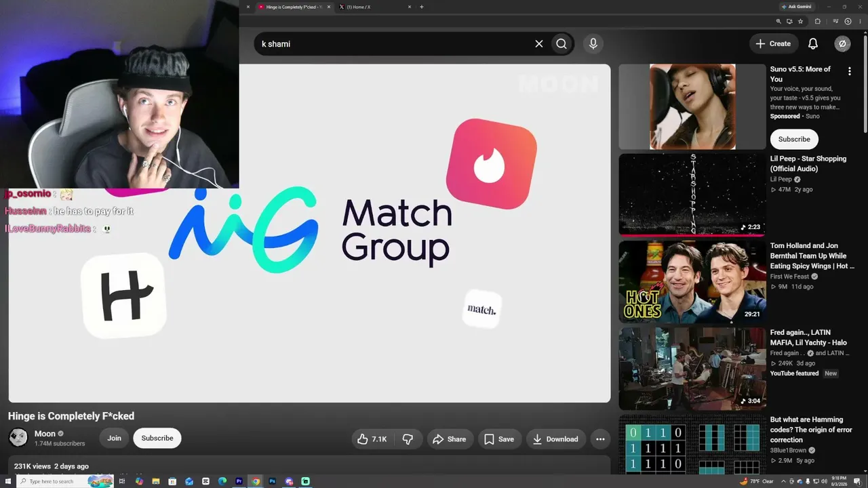The image size is (868, 488).
Task: Click the magnifier search button
Action: point(561,44)
